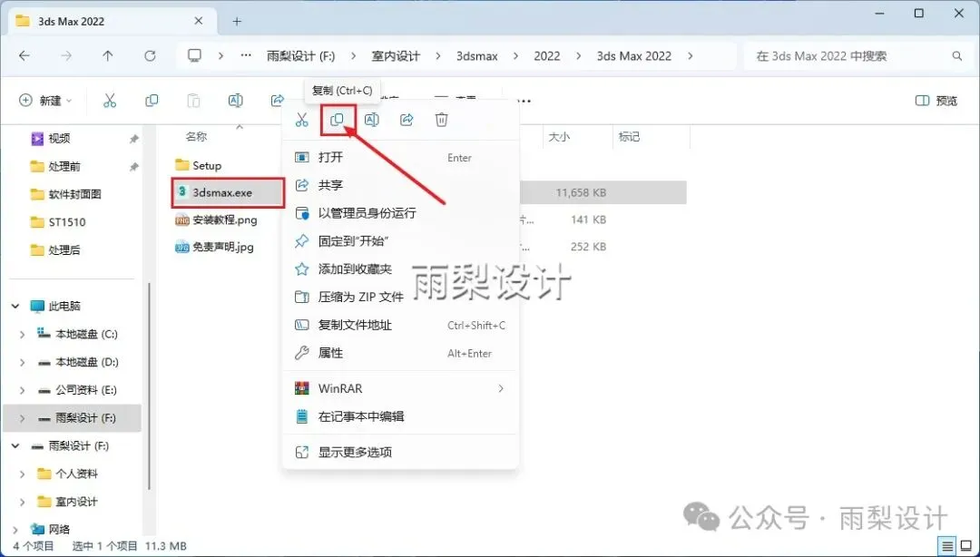
Task: Click the Rename icon in the context menu
Action: pos(372,120)
